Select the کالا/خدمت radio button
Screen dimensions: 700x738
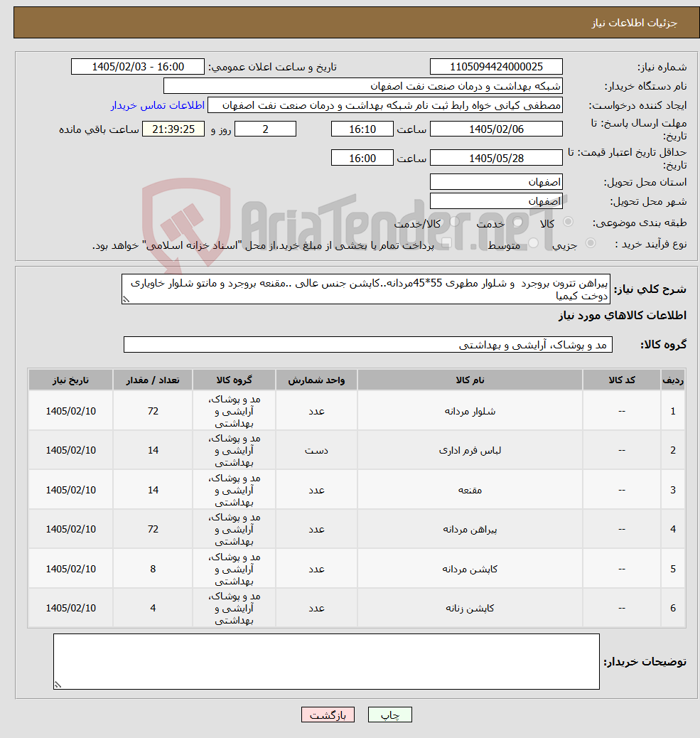click(454, 222)
